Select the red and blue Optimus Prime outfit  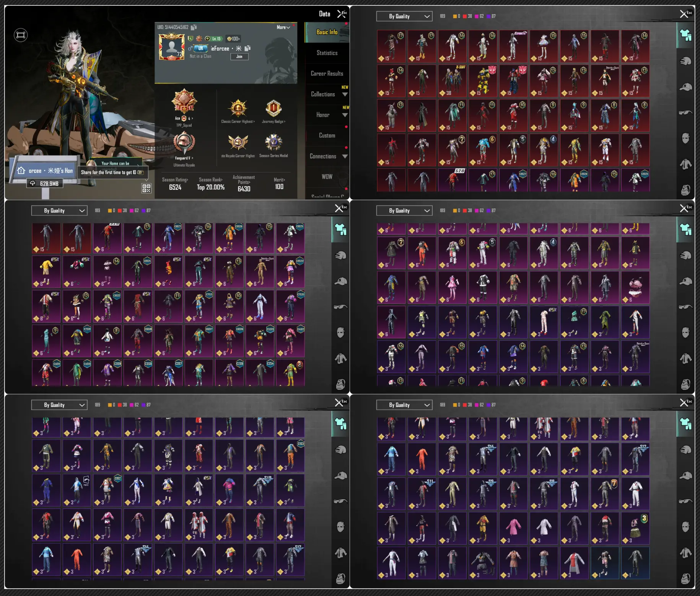click(513, 81)
